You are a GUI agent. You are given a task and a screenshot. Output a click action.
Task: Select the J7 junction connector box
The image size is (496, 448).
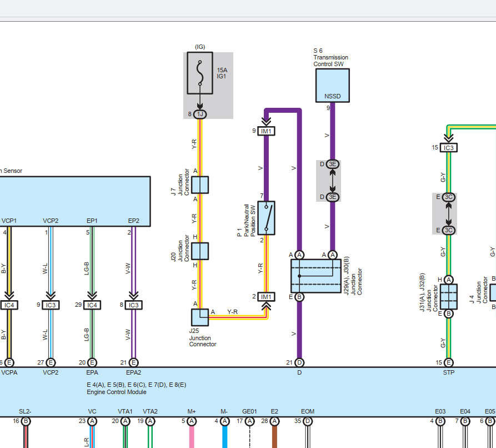coord(200,185)
